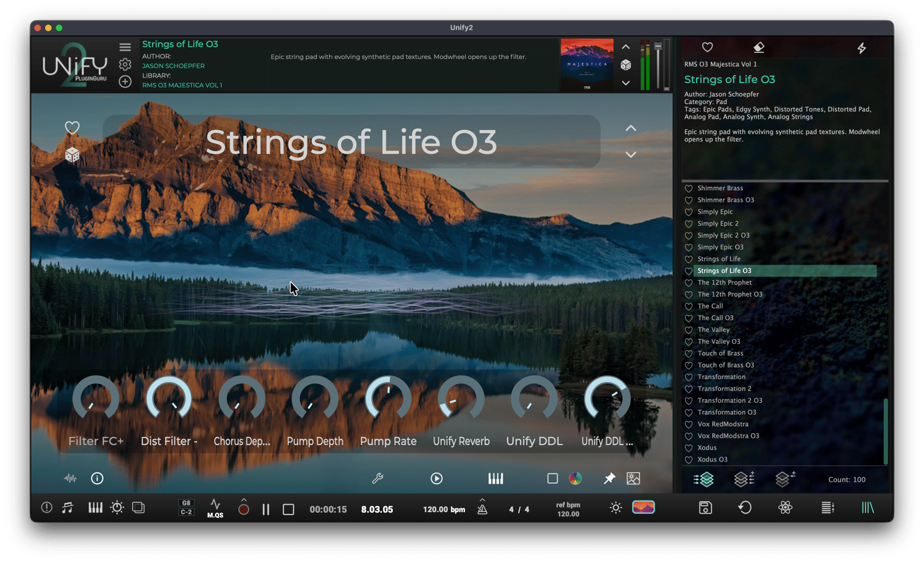Toggle the heart next to Shimmer Brass O3
Screen dimensions: 924x562
tap(689, 200)
